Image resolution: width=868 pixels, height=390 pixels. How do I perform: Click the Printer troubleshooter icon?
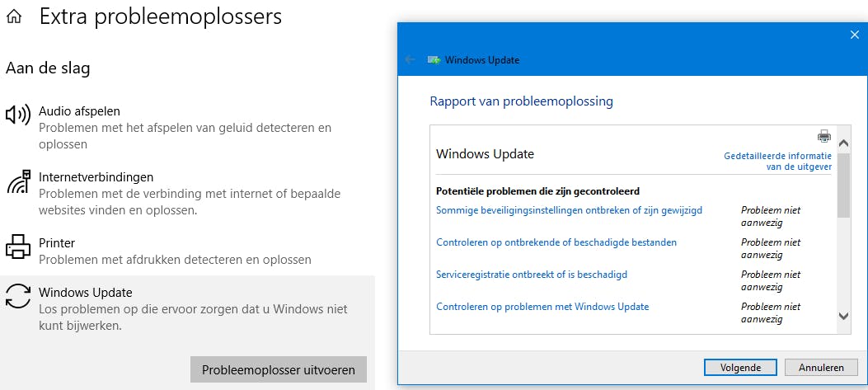coord(17,247)
